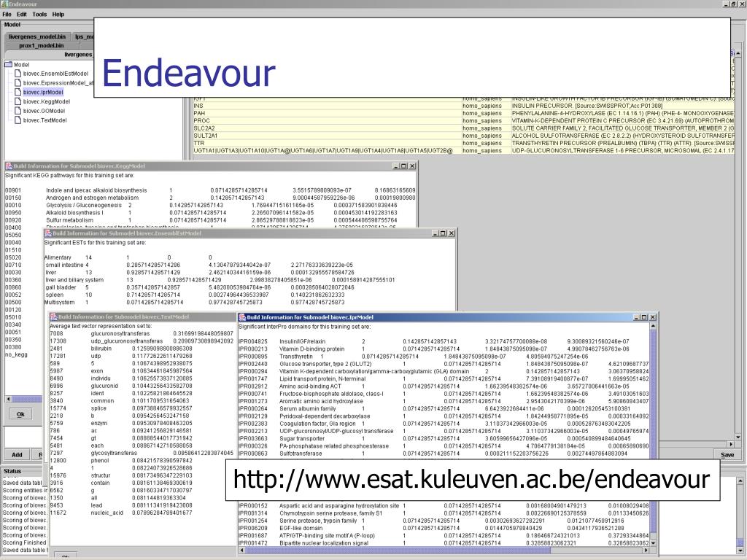The height and width of the screenshot is (560, 747).
Task: Click the Save button
Action: tap(727, 455)
